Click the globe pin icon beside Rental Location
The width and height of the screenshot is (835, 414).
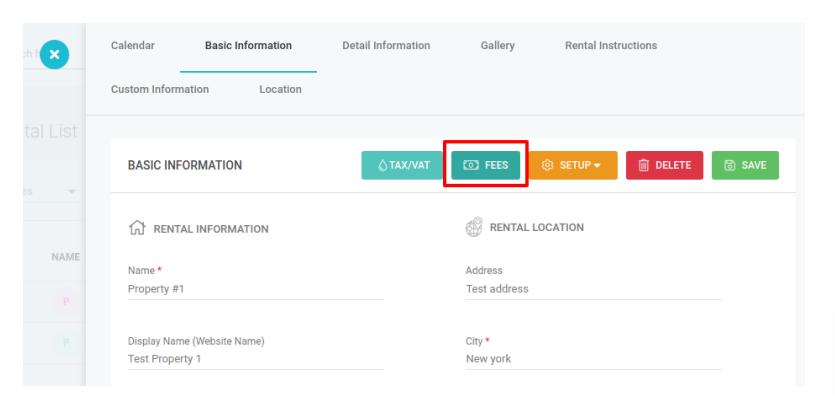[x=474, y=227]
